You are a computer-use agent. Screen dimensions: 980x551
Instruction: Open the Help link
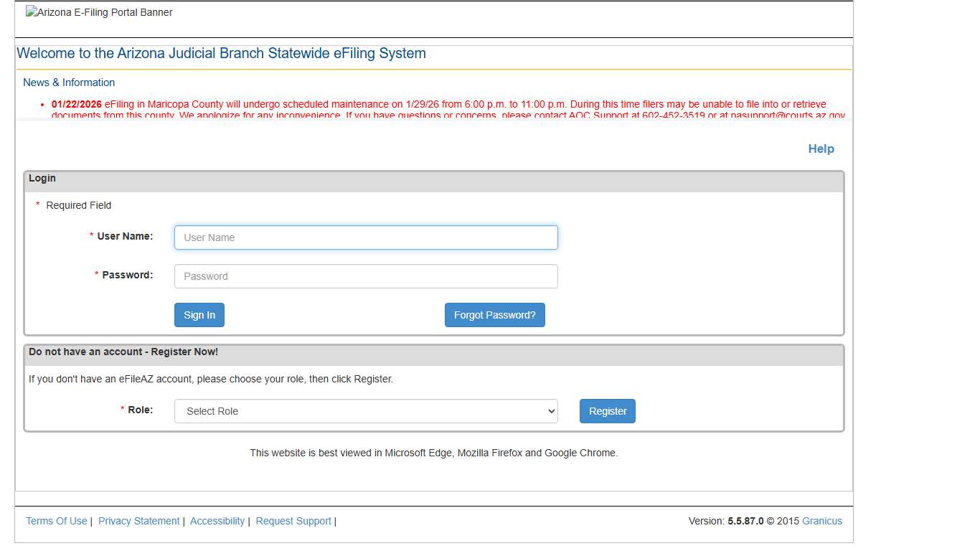[x=821, y=149]
